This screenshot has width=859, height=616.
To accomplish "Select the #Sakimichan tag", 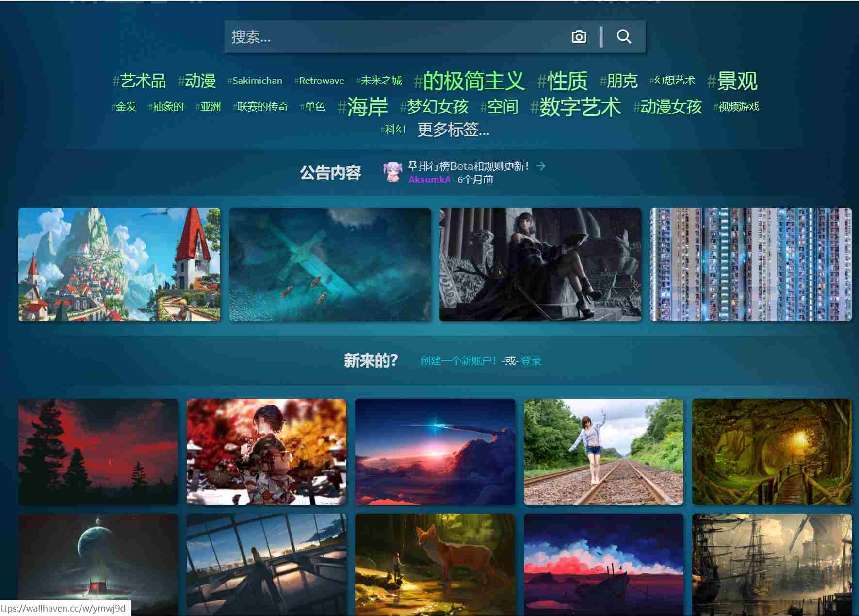I will pos(255,81).
